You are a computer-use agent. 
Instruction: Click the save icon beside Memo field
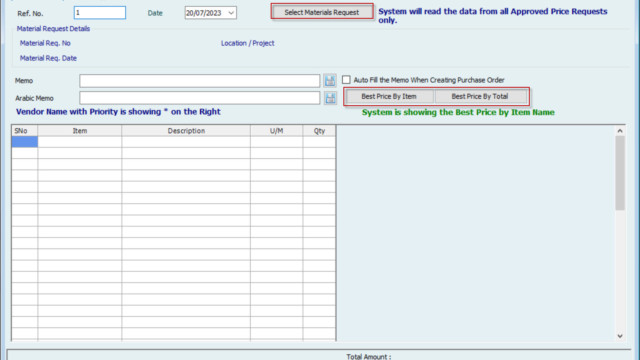pyautogui.click(x=330, y=80)
